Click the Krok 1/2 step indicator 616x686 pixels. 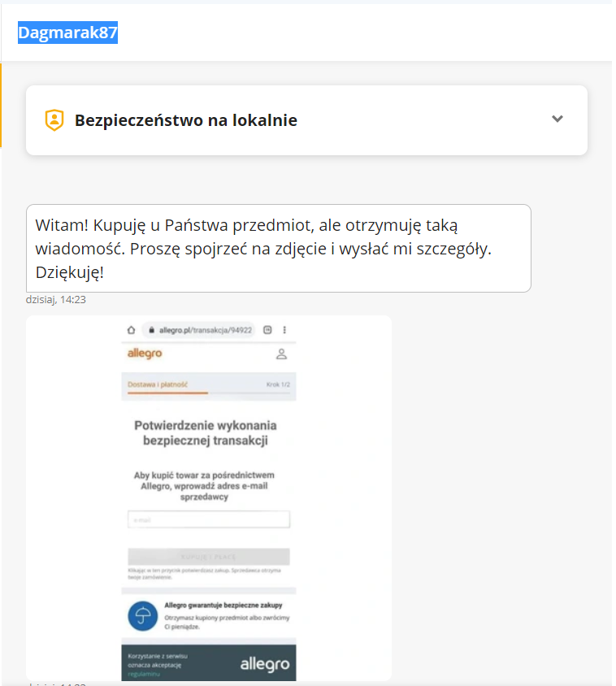(x=278, y=384)
